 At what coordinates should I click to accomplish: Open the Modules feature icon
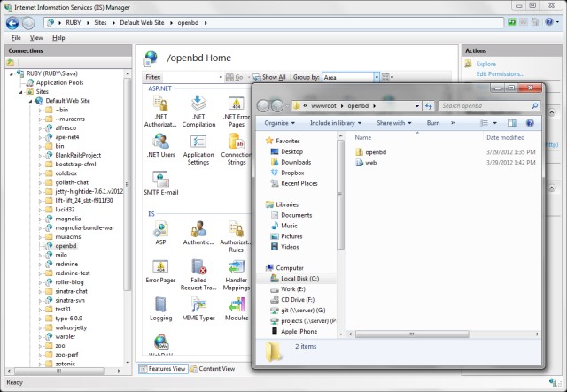coord(237,310)
